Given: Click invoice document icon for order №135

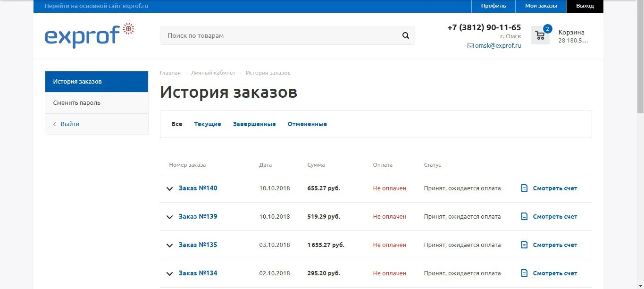Looking at the screenshot, I should click(524, 245).
